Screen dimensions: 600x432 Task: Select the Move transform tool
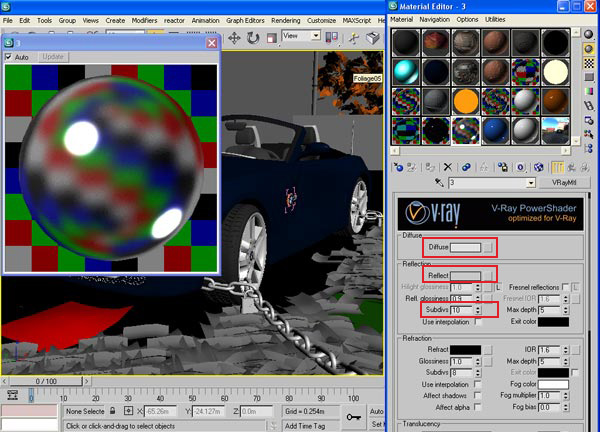tap(234, 38)
